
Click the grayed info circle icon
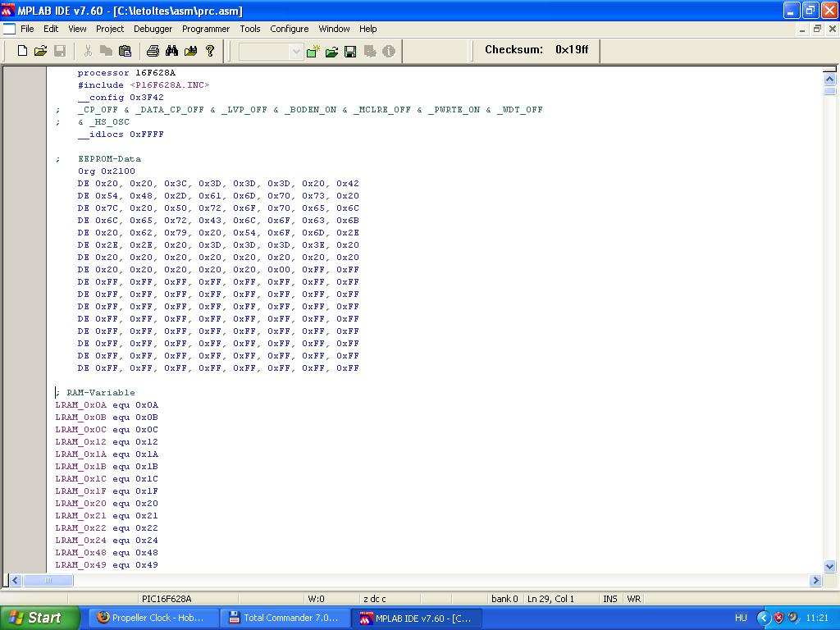pos(389,52)
